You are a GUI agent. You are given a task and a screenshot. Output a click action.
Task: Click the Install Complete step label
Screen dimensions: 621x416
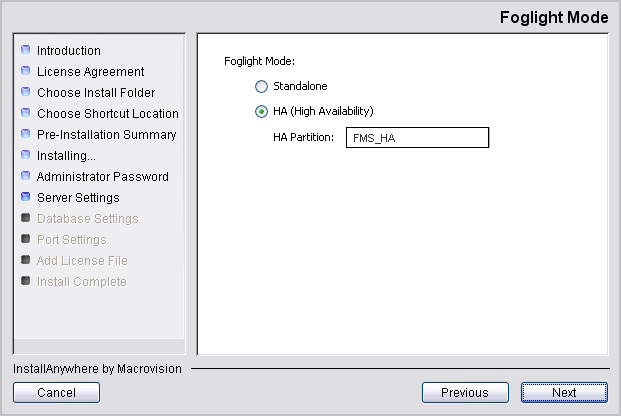82,282
